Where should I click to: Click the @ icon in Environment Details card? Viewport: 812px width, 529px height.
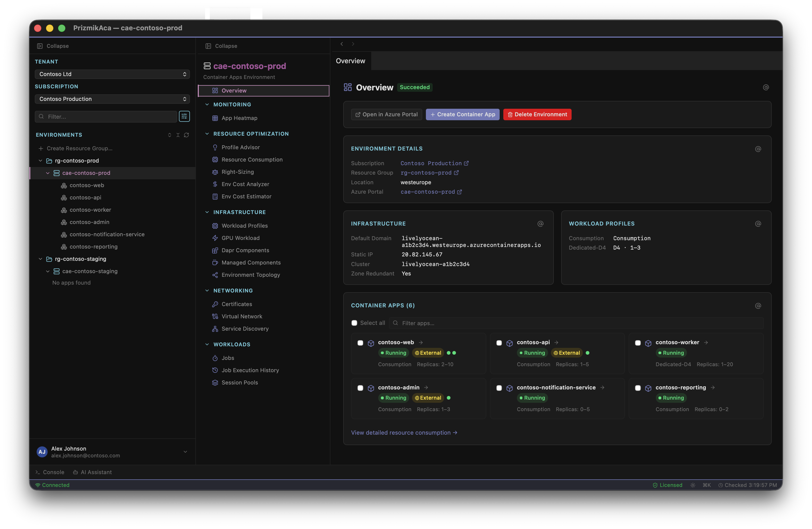pos(758,149)
